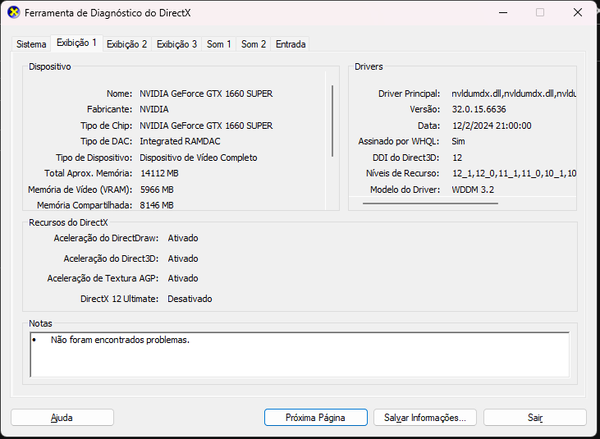Switch to the Som 2 tab
Image resolution: width=600 pixels, height=439 pixels.
pos(254,44)
